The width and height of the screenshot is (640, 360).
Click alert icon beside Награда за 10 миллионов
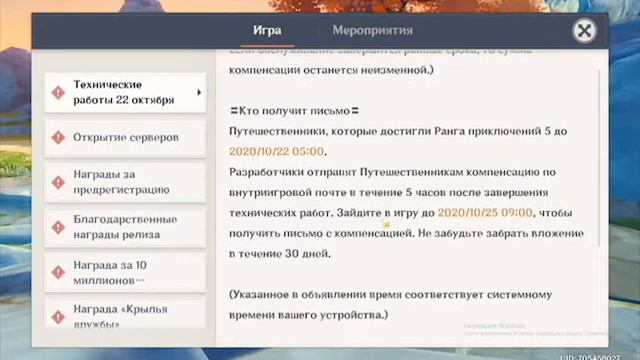58,272
